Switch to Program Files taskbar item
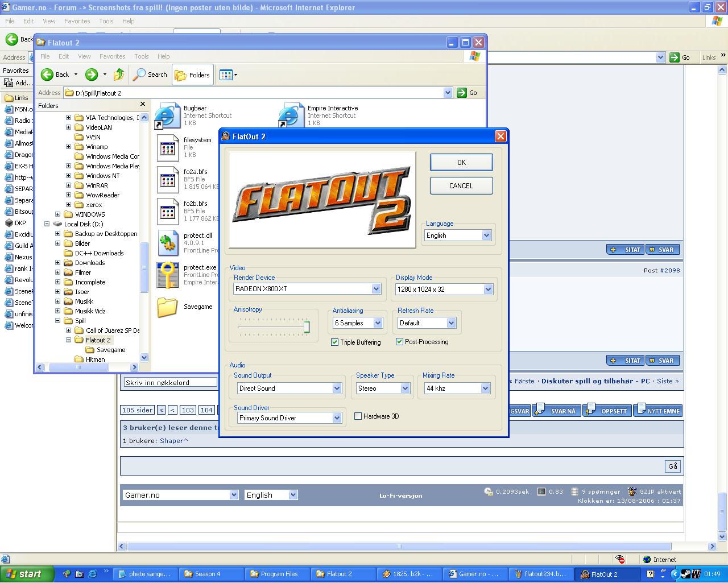This screenshot has height=583, width=728. tap(277, 574)
